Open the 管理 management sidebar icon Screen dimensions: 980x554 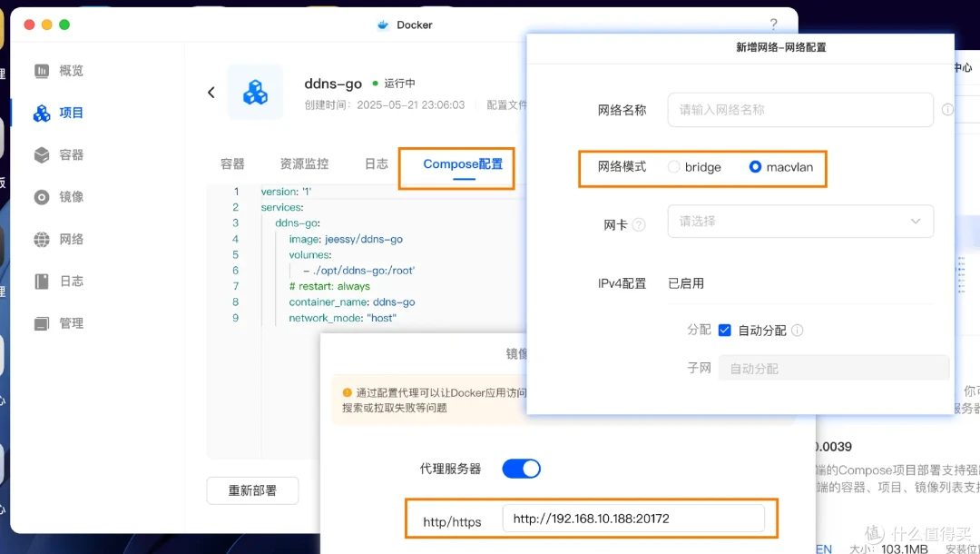click(42, 323)
